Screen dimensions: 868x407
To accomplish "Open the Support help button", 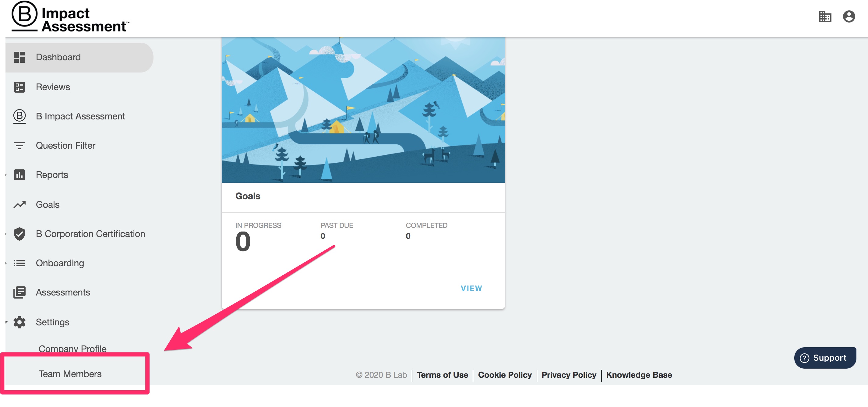I will point(825,358).
